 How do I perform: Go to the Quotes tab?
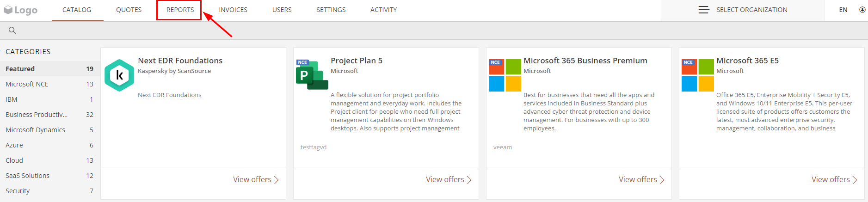(x=129, y=10)
